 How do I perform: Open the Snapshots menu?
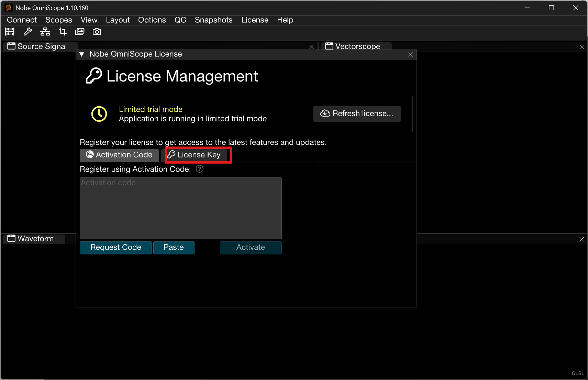[214, 20]
